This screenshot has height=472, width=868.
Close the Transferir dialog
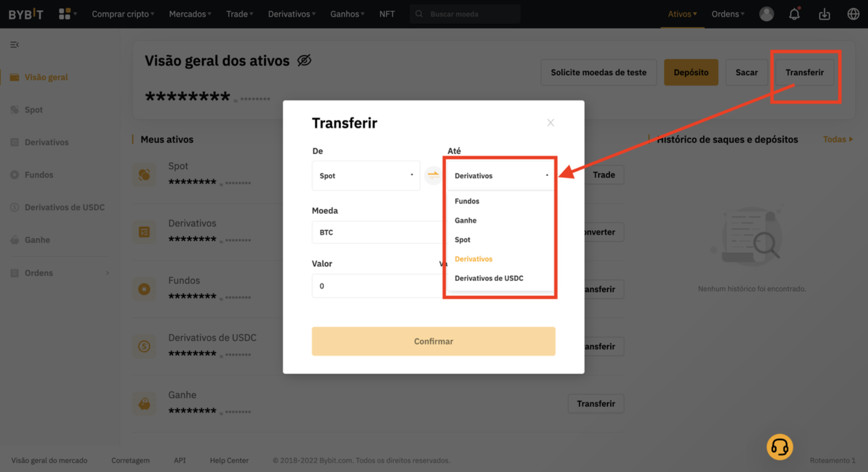tap(550, 123)
